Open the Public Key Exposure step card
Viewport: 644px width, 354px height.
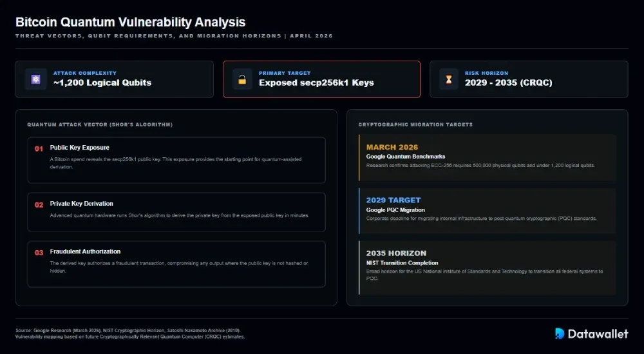(x=176, y=160)
